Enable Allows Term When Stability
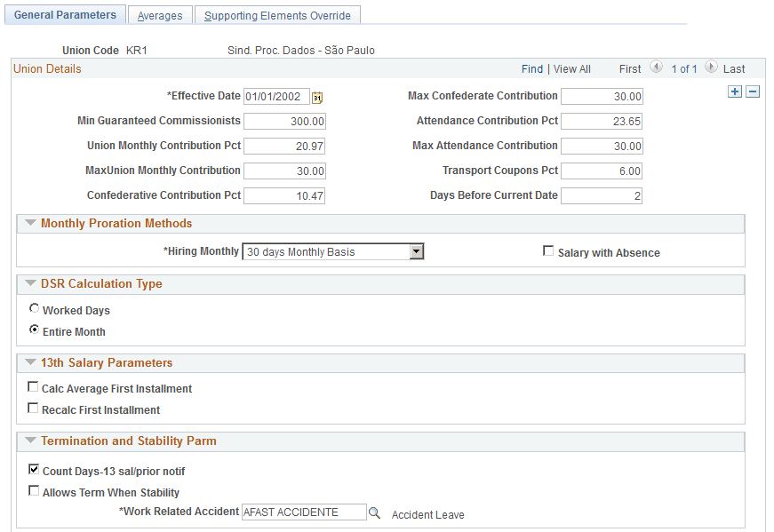Viewport: 774px width, 532px height. point(34,490)
